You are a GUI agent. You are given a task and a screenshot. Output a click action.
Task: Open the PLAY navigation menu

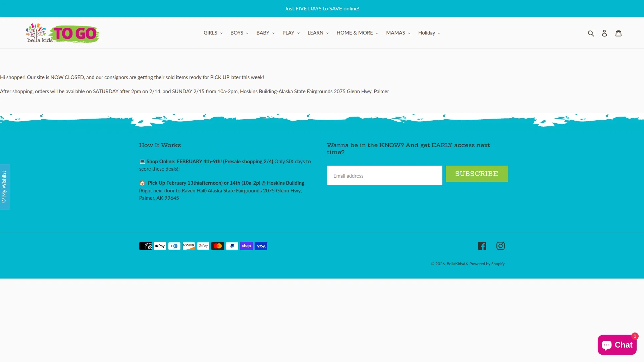coord(291,33)
